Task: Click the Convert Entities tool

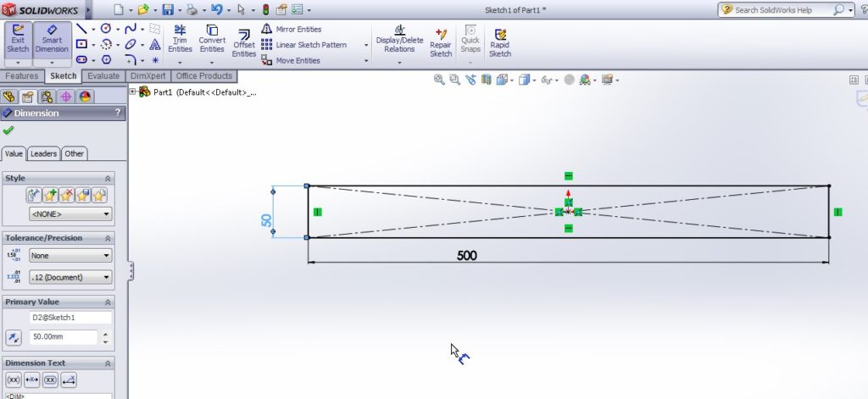Action: tap(212, 40)
